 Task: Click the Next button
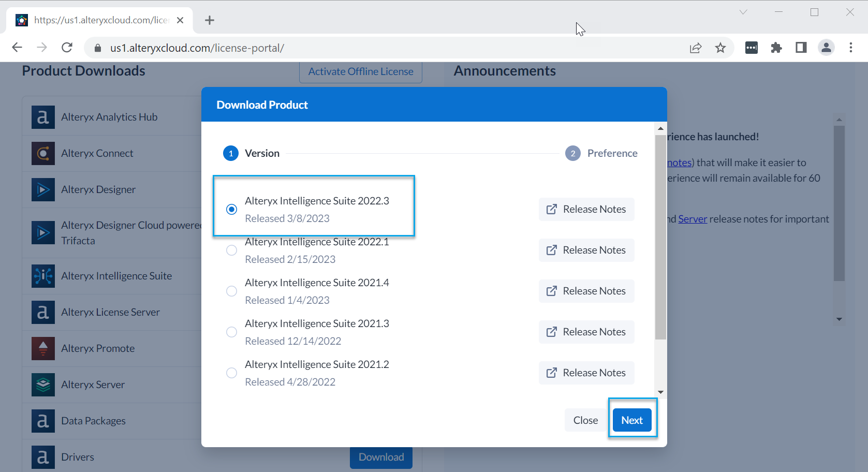click(x=632, y=420)
